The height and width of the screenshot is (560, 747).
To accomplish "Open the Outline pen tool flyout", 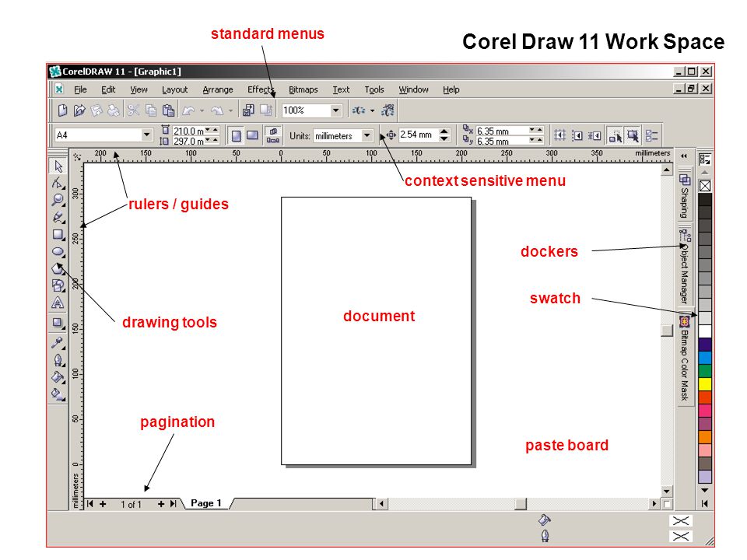I will [x=58, y=359].
